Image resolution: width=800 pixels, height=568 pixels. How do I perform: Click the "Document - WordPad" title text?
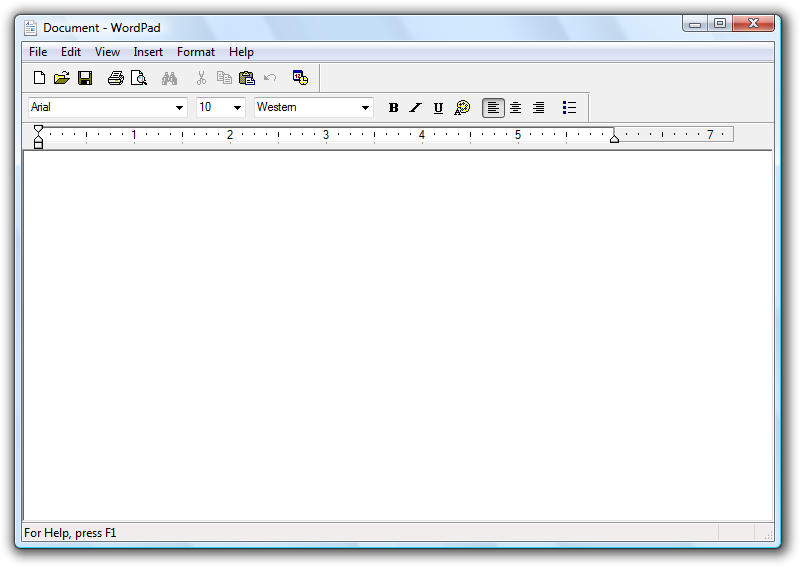pos(102,28)
